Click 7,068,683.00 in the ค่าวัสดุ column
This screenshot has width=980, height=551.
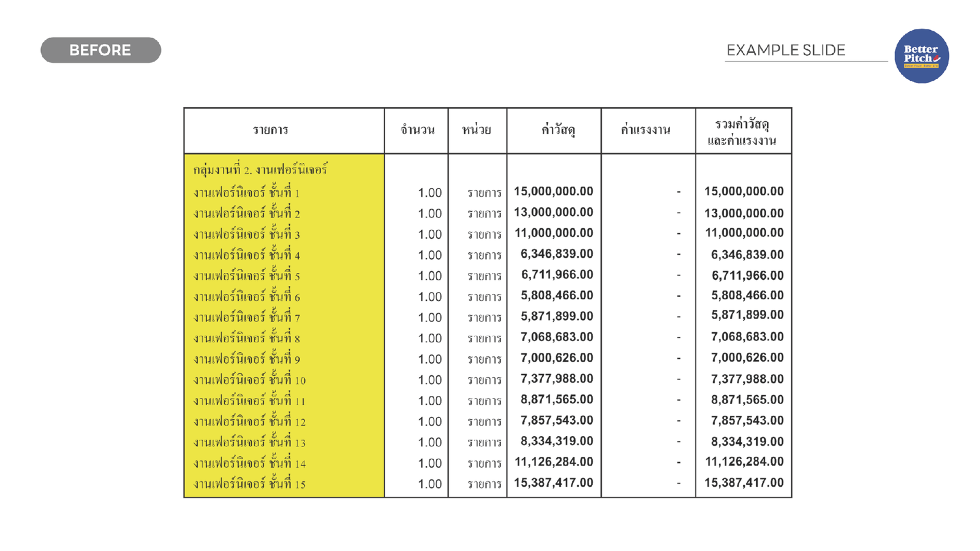point(557,337)
